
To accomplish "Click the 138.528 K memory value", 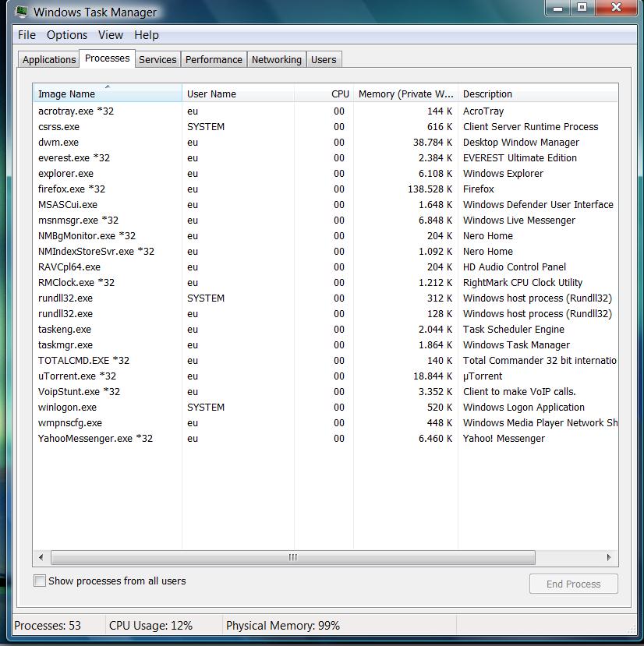I will click(x=430, y=189).
